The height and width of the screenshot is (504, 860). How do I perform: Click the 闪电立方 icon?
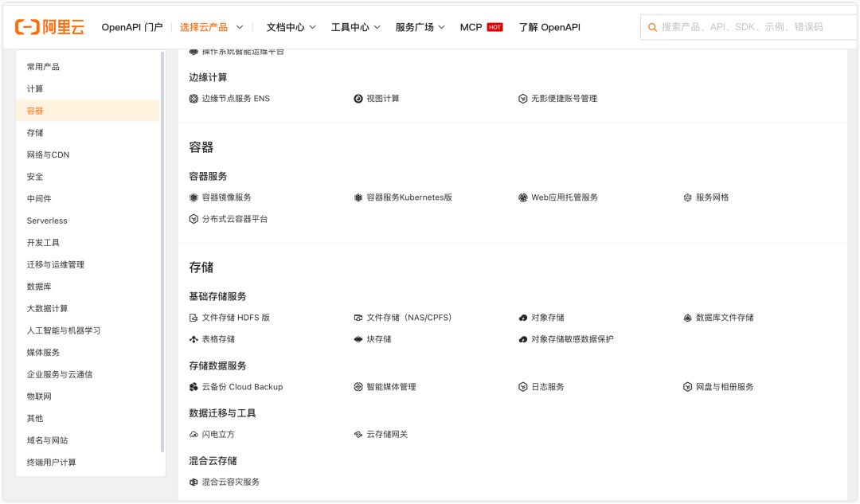coord(193,435)
